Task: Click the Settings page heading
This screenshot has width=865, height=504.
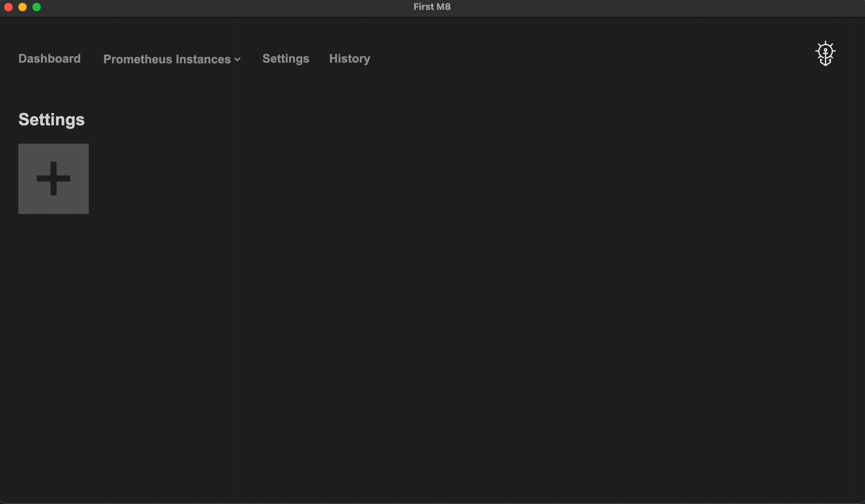Action: [x=51, y=120]
